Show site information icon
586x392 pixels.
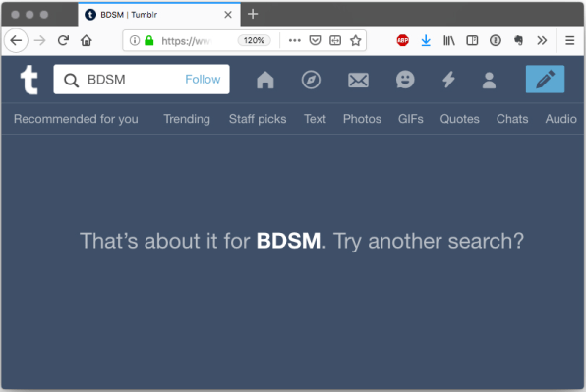coord(134,40)
